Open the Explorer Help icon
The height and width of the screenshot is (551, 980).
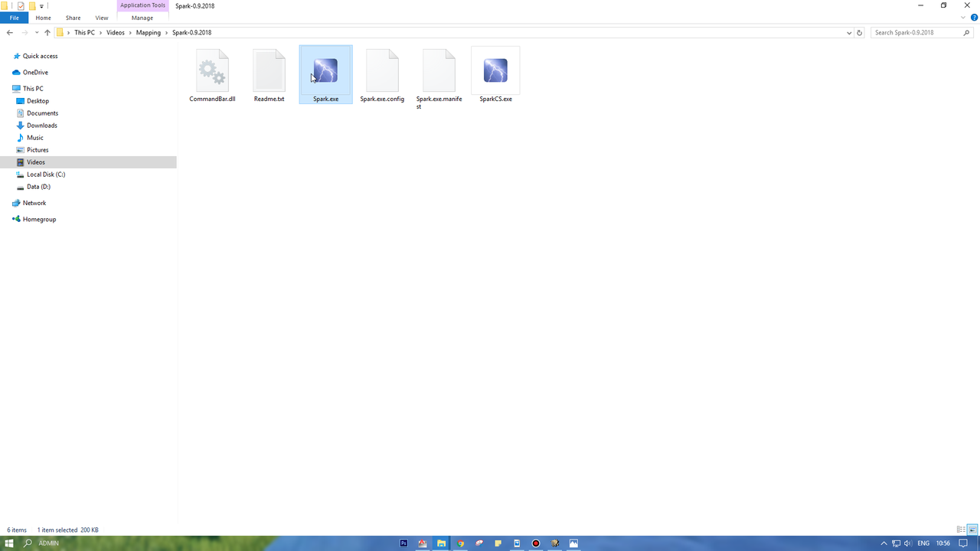pos(974,18)
